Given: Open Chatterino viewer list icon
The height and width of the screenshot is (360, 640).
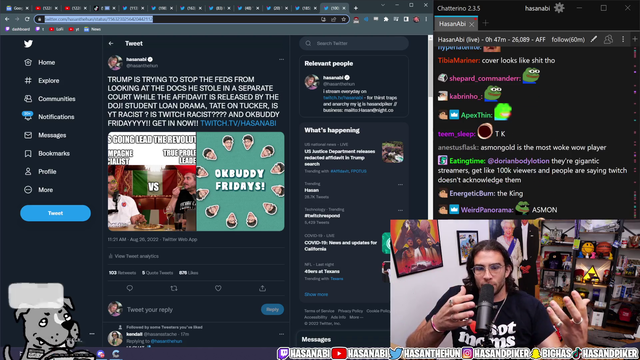Looking at the screenshot, I should click(x=608, y=39).
